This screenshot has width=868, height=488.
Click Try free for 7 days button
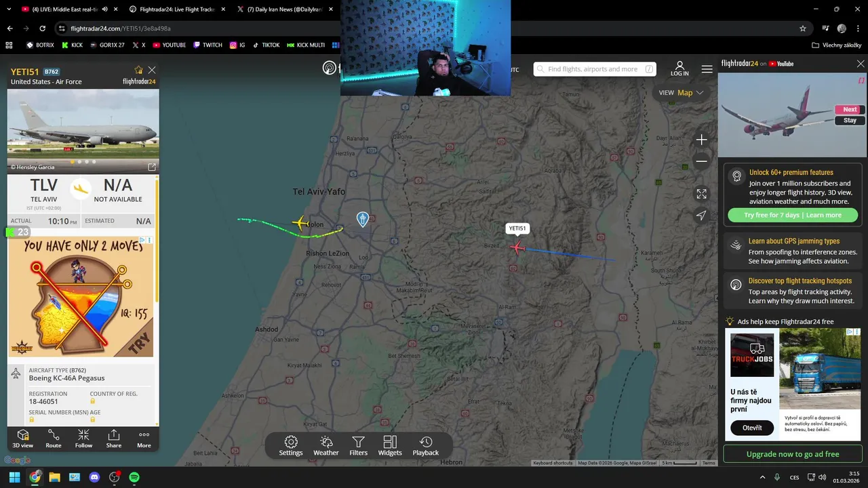click(x=793, y=215)
